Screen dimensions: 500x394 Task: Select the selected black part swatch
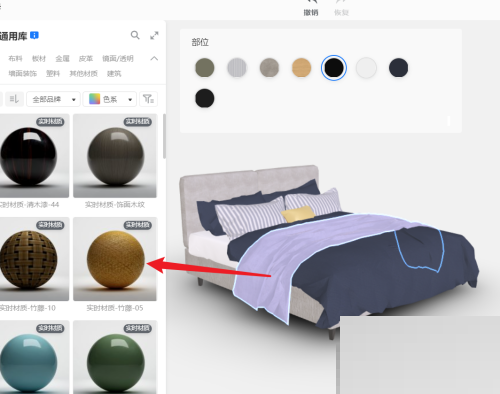334,68
